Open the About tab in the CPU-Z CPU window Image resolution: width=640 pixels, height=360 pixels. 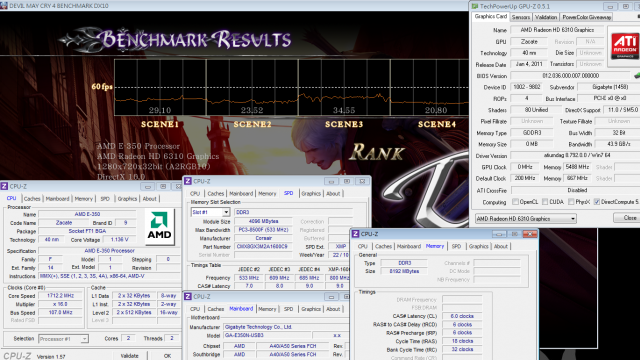(149, 199)
